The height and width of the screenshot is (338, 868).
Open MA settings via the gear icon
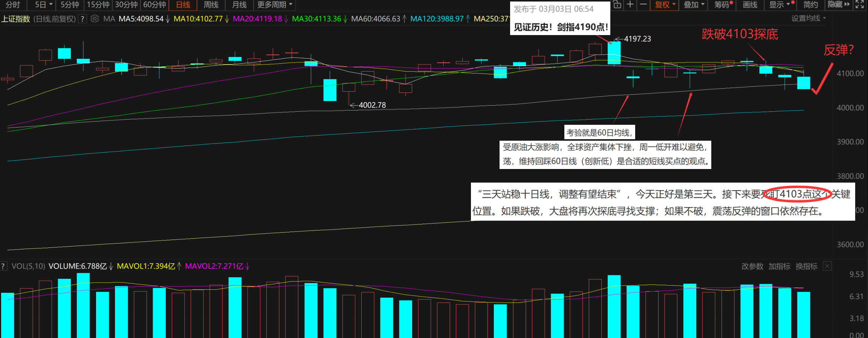[95, 18]
